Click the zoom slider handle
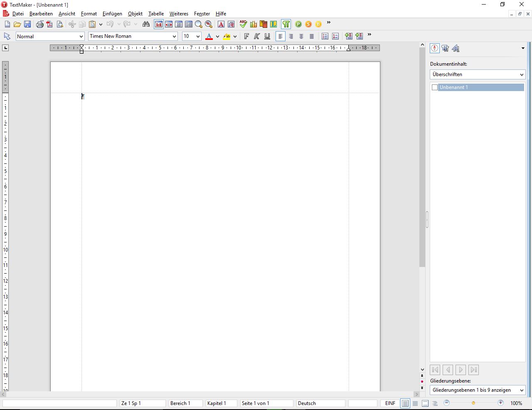This screenshot has width=532, height=410. (x=473, y=403)
